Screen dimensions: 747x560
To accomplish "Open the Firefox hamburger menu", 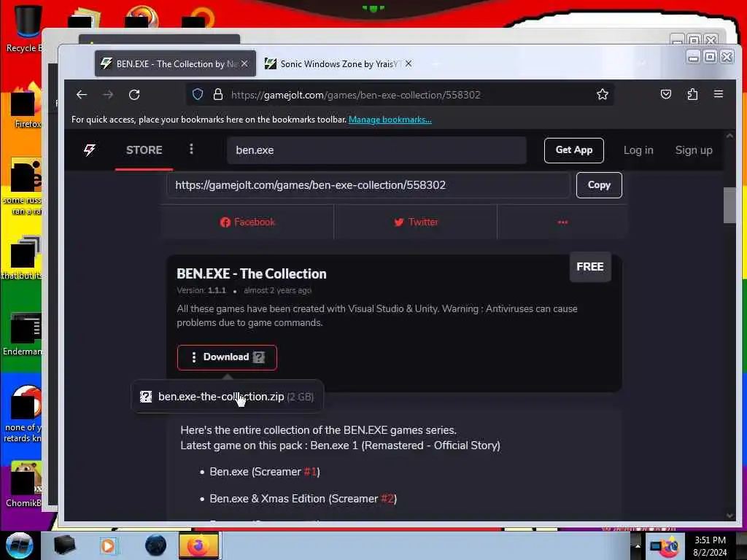I will point(719,94).
